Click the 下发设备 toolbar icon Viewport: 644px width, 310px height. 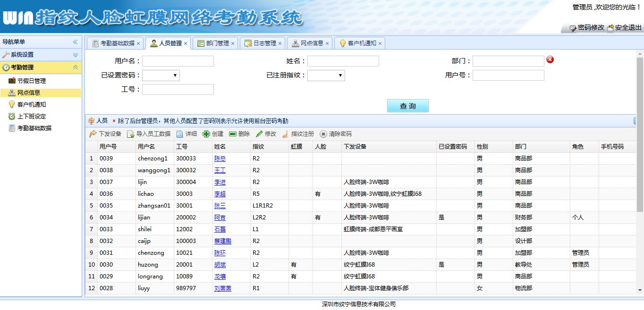tap(93, 134)
